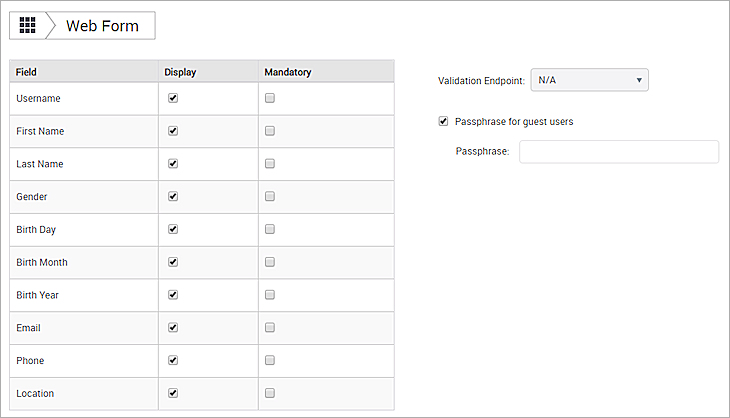This screenshot has height=418, width=730.
Task: Disable Passphrase for guest users
Action: pos(443,122)
